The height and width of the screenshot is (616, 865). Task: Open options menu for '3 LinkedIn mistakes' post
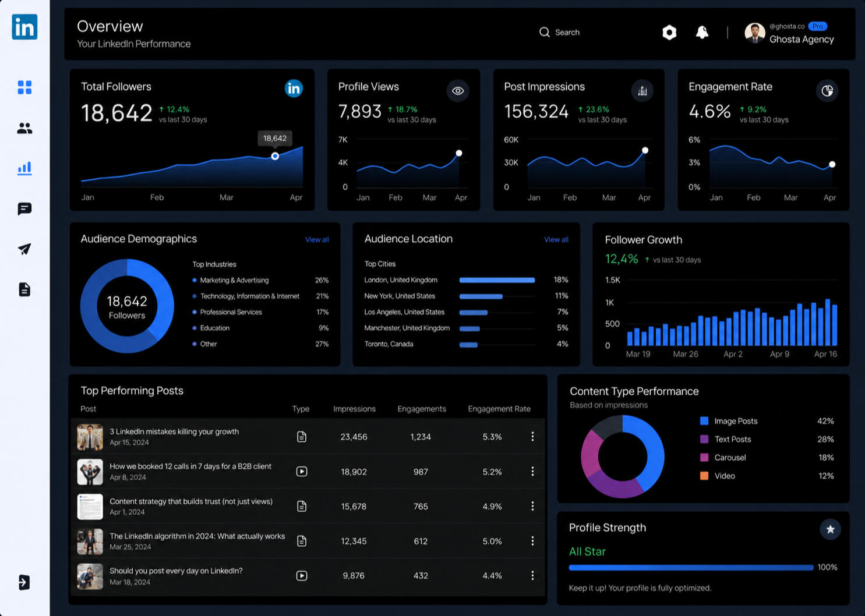coord(532,437)
